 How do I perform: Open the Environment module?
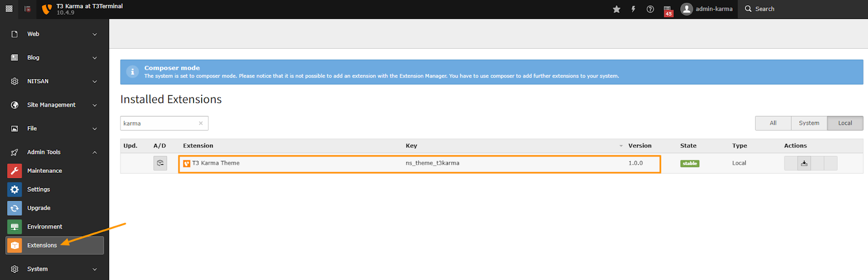tap(55, 227)
